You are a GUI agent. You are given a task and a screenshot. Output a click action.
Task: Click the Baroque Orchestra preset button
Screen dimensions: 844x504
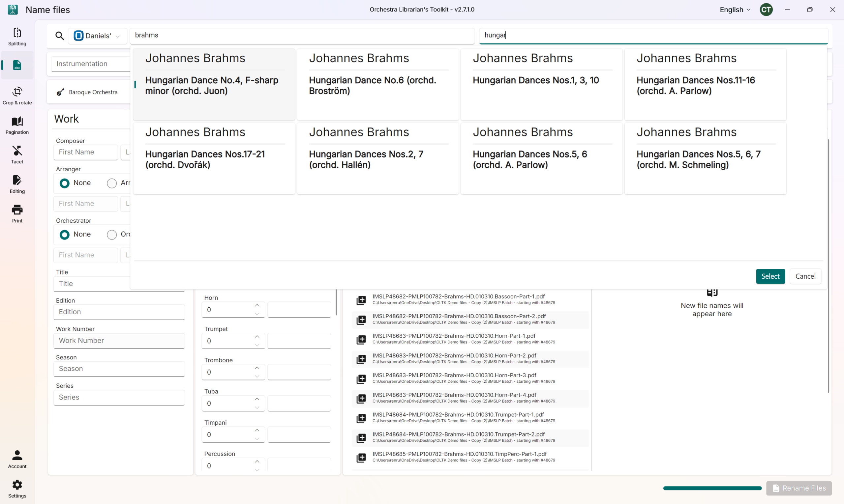[x=88, y=92]
